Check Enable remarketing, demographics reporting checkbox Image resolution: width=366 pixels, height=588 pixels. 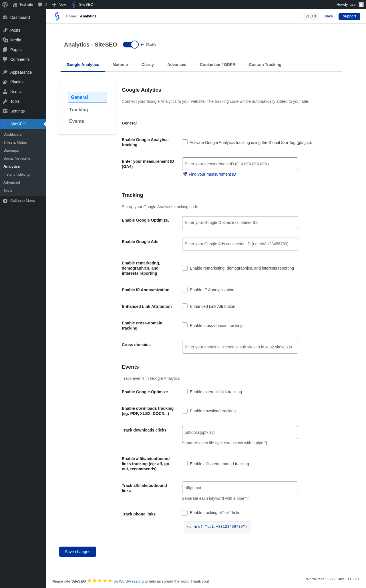tap(185, 268)
